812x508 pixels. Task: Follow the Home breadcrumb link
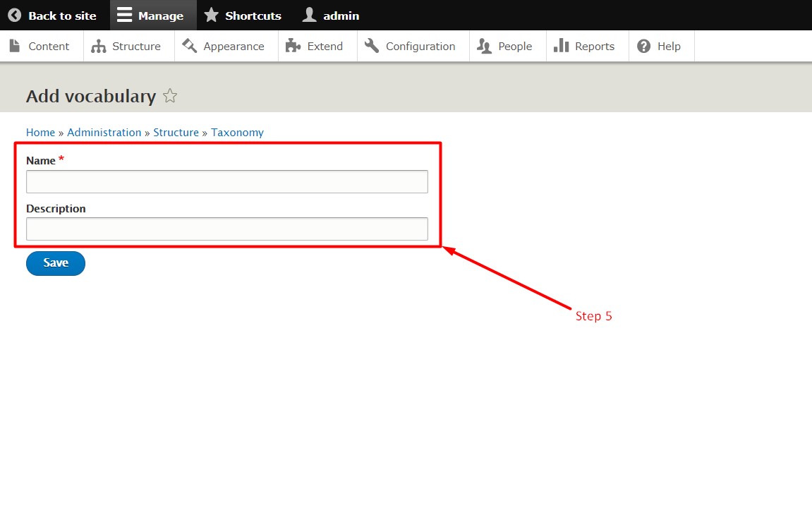coord(40,132)
